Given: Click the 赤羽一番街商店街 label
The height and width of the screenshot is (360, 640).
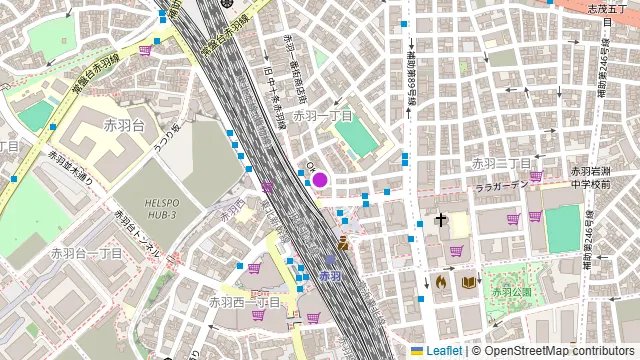Looking at the screenshot, I should click(x=296, y=69).
